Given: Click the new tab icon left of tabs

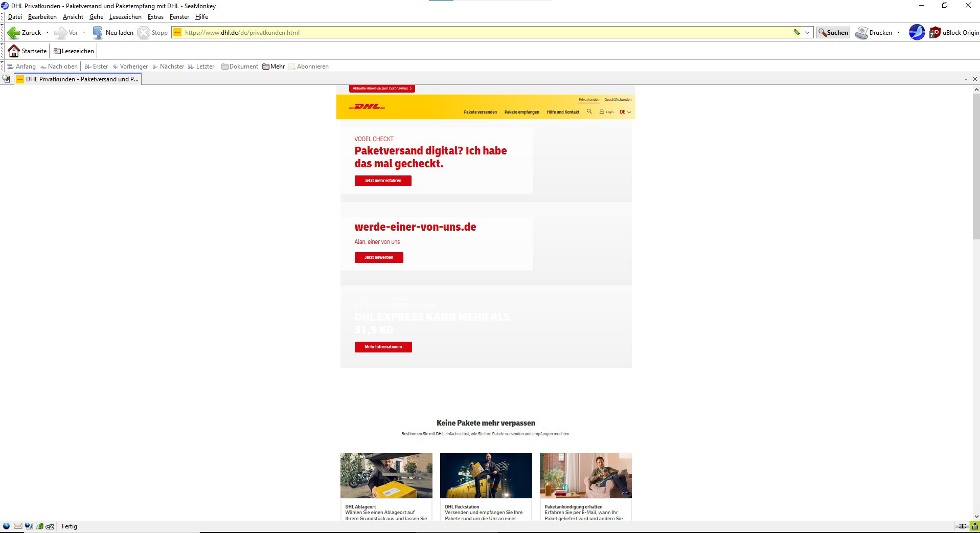Looking at the screenshot, I should tap(6, 79).
